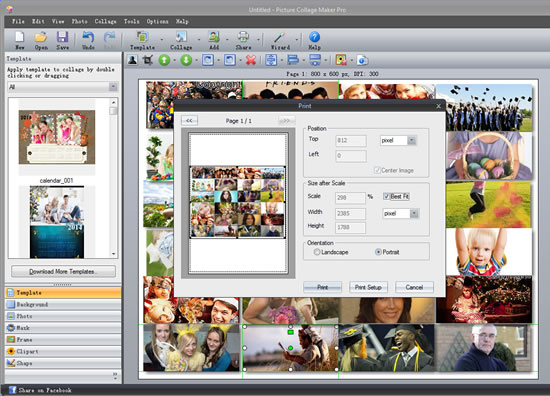
Task: Click the vertical fit arrows icon
Action: (271, 60)
